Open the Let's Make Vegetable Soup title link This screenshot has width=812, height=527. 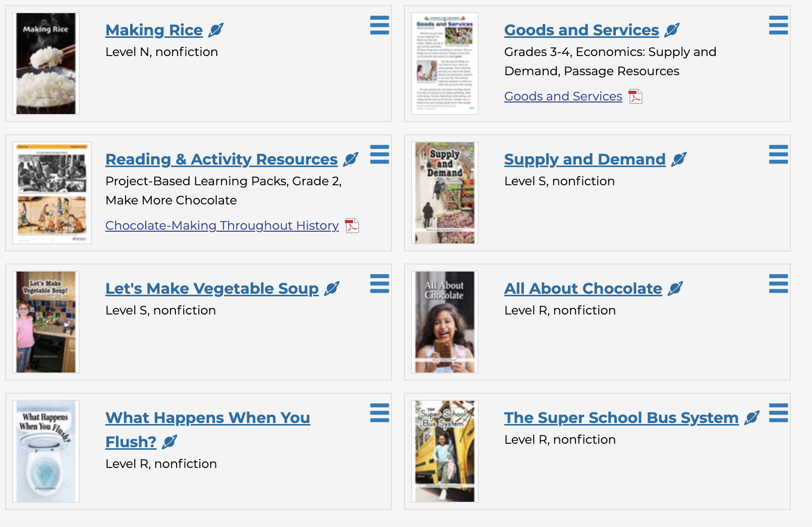click(x=212, y=289)
